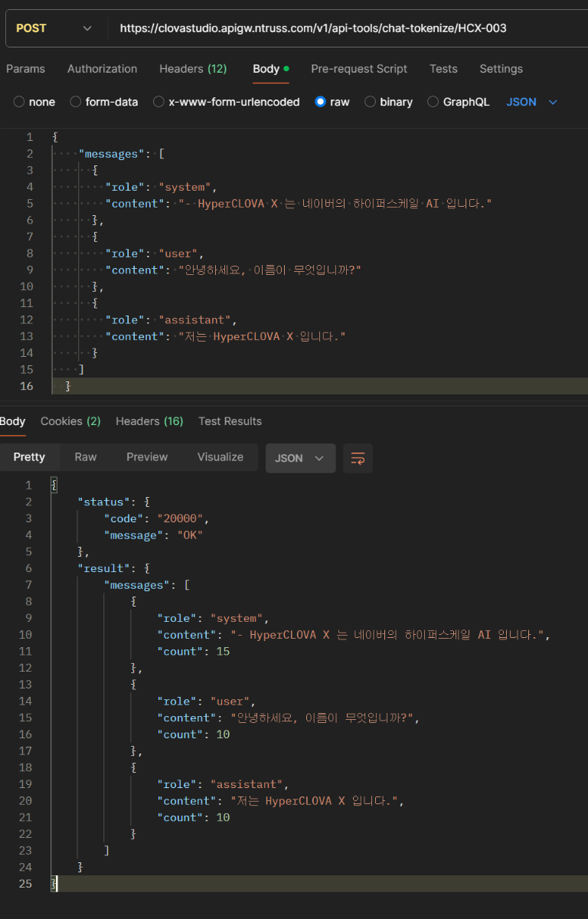The height and width of the screenshot is (919, 588).
Task: Go to the Pre-request Script tab
Action: point(359,69)
